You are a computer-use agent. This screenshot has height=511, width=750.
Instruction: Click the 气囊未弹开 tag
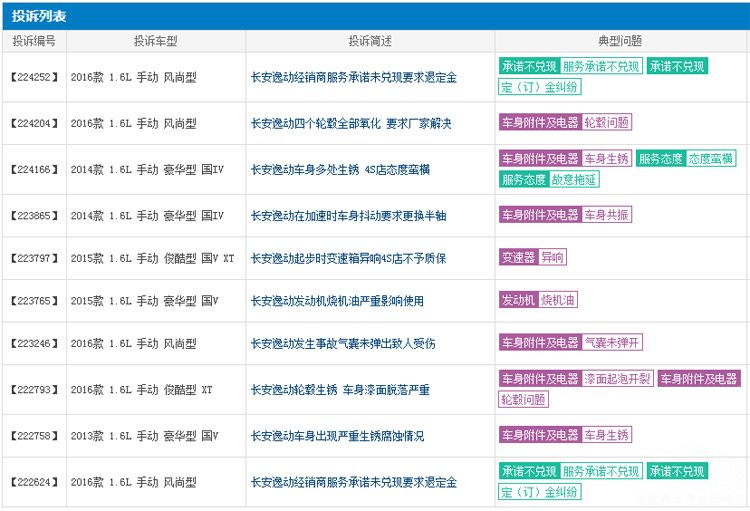(x=612, y=343)
